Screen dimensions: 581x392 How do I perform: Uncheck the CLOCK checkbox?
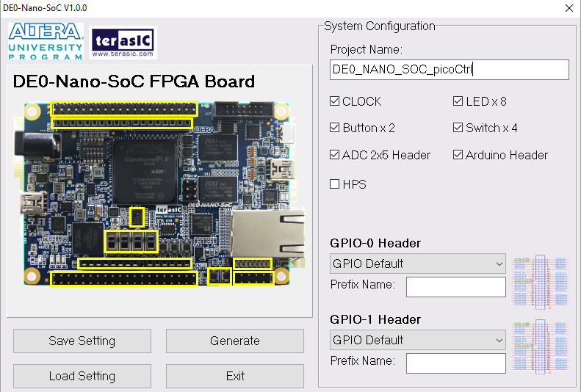tap(336, 101)
